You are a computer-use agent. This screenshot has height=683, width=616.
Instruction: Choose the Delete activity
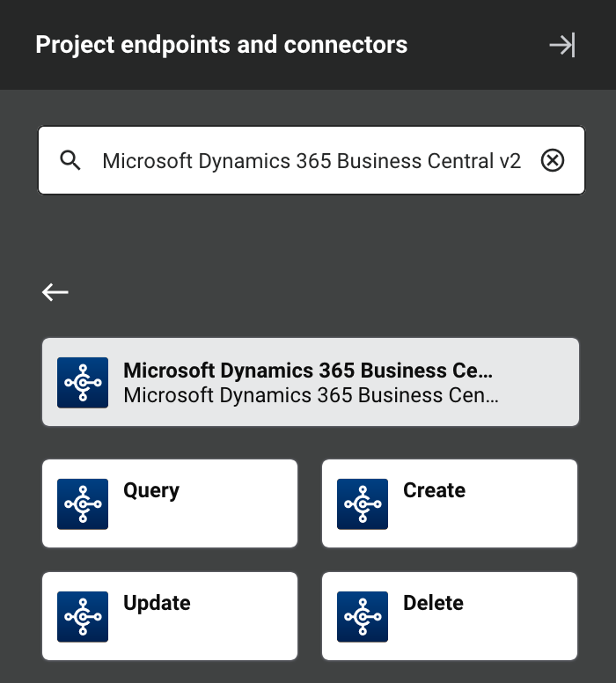tap(450, 616)
